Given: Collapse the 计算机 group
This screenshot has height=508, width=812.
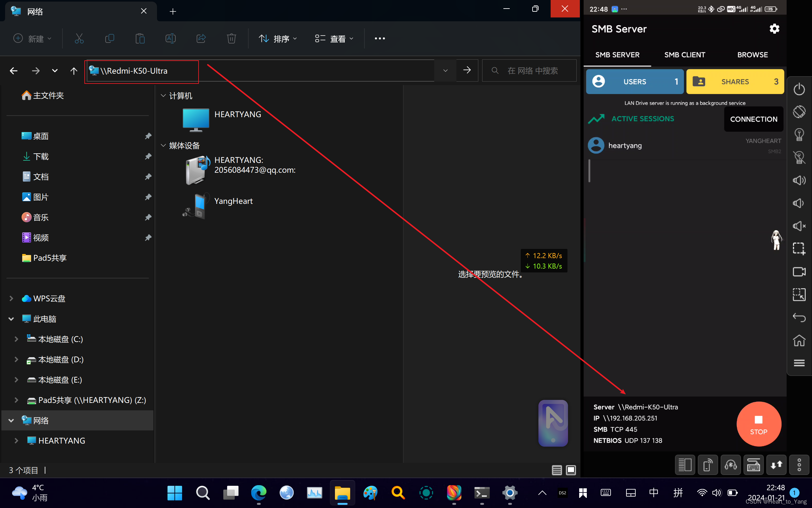Looking at the screenshot, I should coord(163,96).
